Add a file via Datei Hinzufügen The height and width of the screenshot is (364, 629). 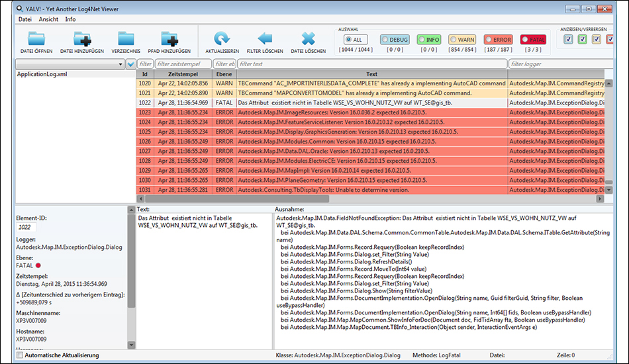click(82, 42)
